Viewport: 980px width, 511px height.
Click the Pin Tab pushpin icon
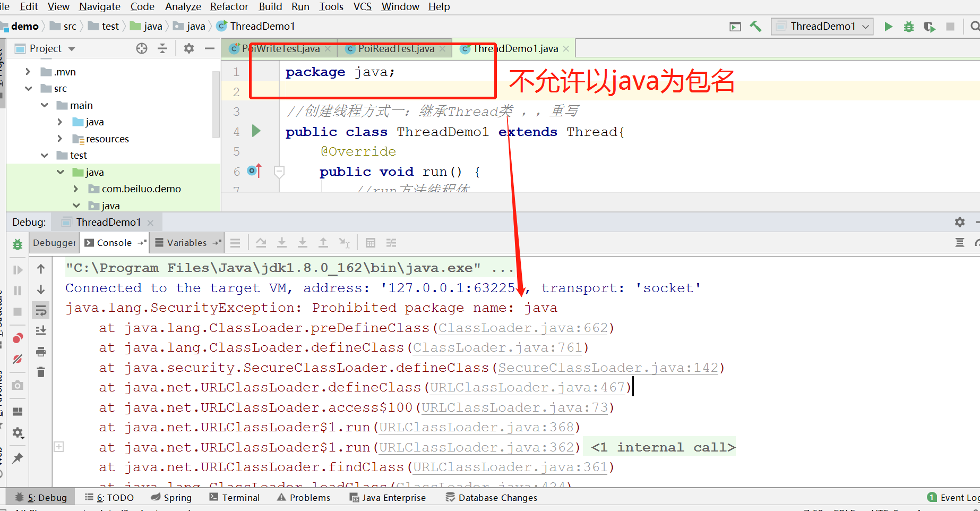point(18,458)
